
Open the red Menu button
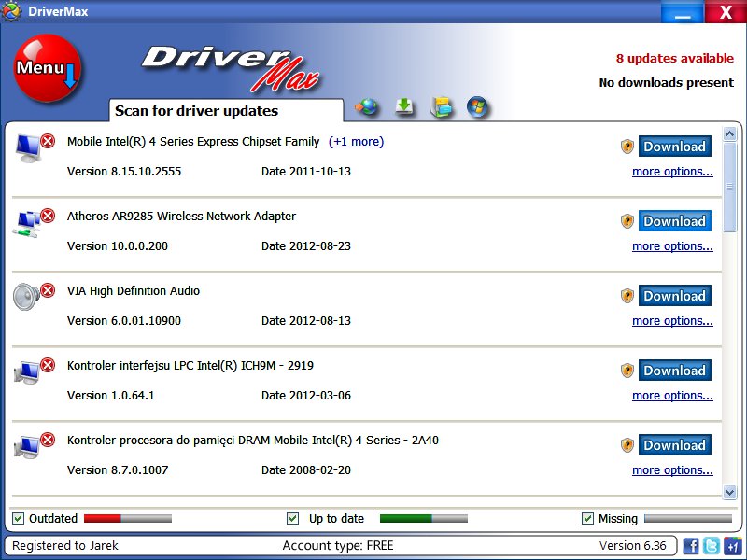coord(48,67)
